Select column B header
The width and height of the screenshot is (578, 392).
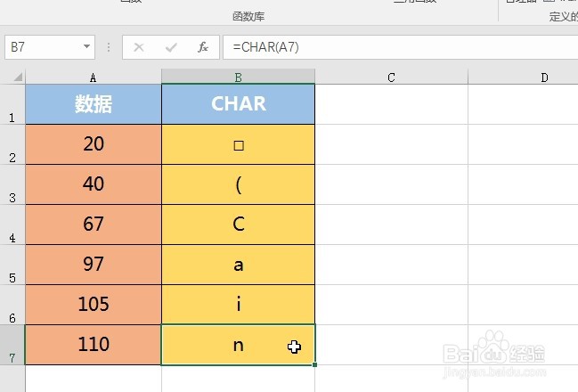(238, 78)
